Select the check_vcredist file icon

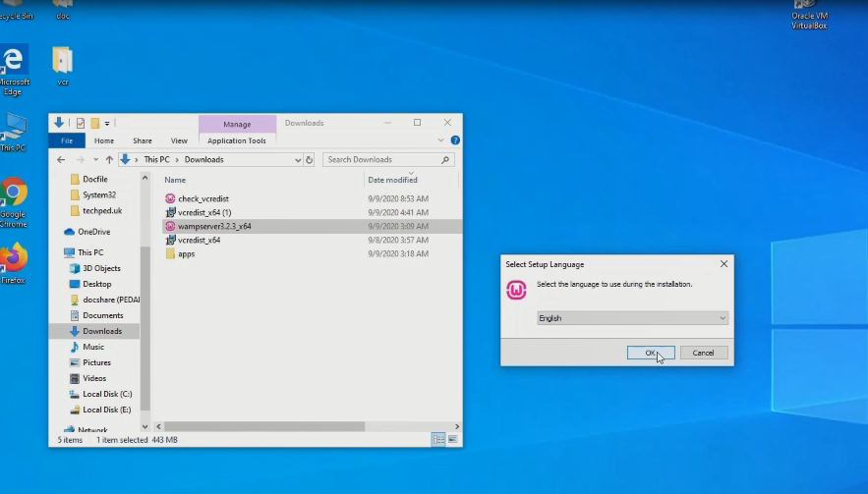(x=170, y=198)
